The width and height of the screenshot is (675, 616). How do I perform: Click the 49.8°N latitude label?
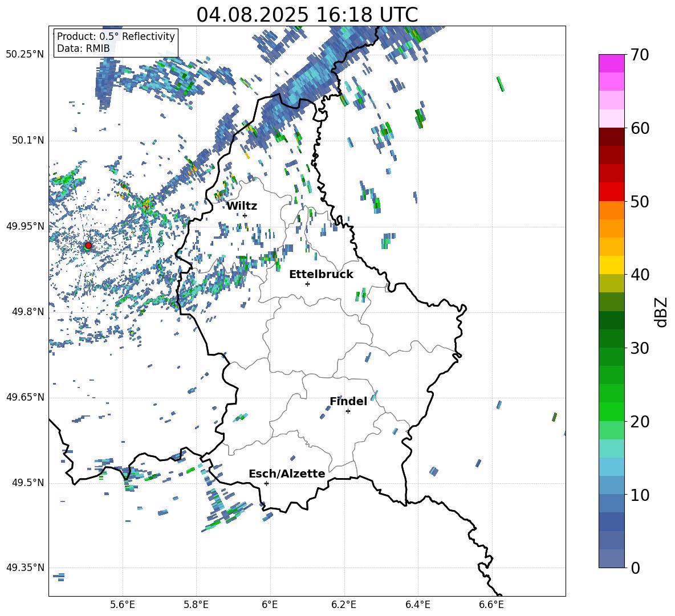pyautogui.click(x=27, y=312)
